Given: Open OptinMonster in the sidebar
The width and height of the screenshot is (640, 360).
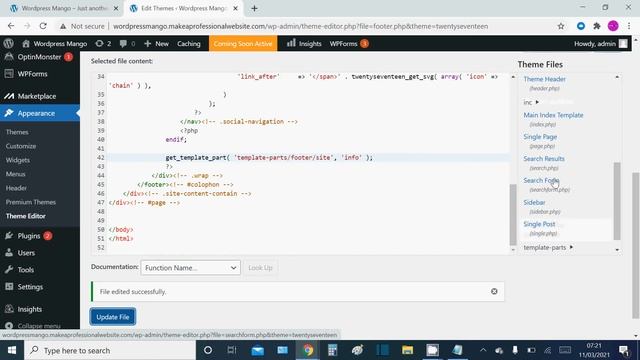Looking at the screenshot, I should click(x=40, y=57).
